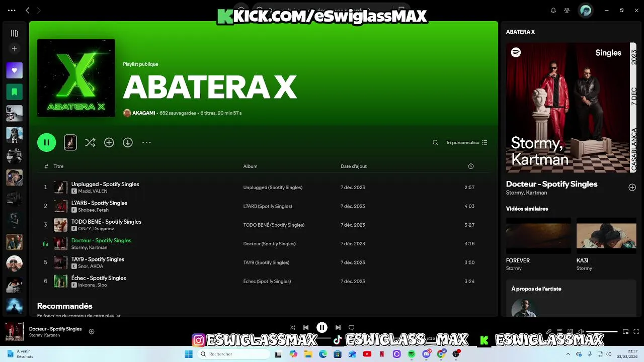Open the TODO BENÉ (Spotify Singles) album link
This screenshot has width=644, height=362.
[x=274, y=225]
